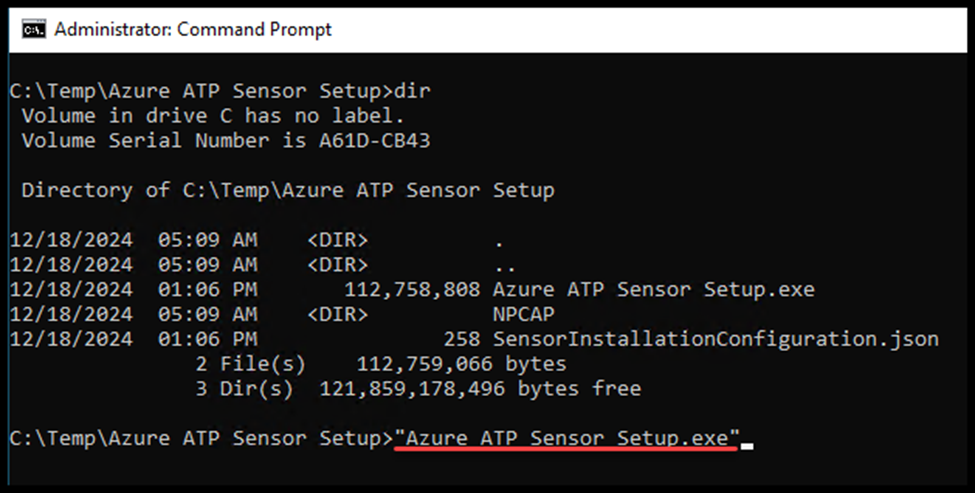Click the underlined quoted setup command
This screenshot has height=493, width=975.
click(566, 438)
